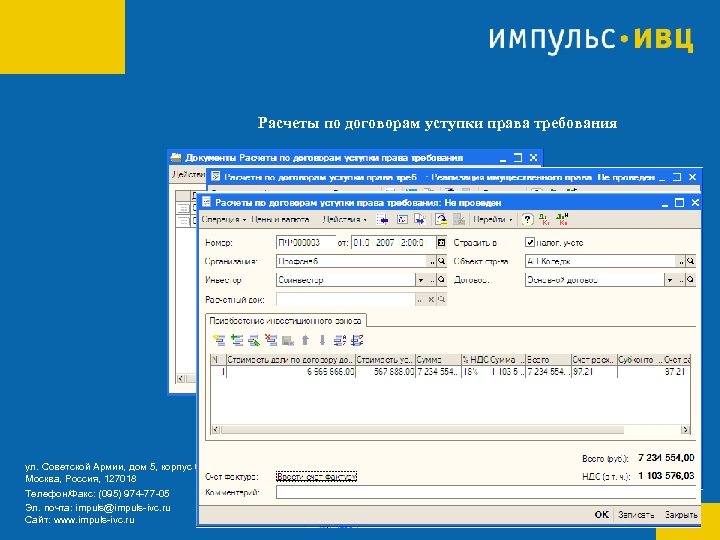Click the Договор combo field
This screenshot has width=720, height=540.
pyautogui.click(x=595, y=280)
